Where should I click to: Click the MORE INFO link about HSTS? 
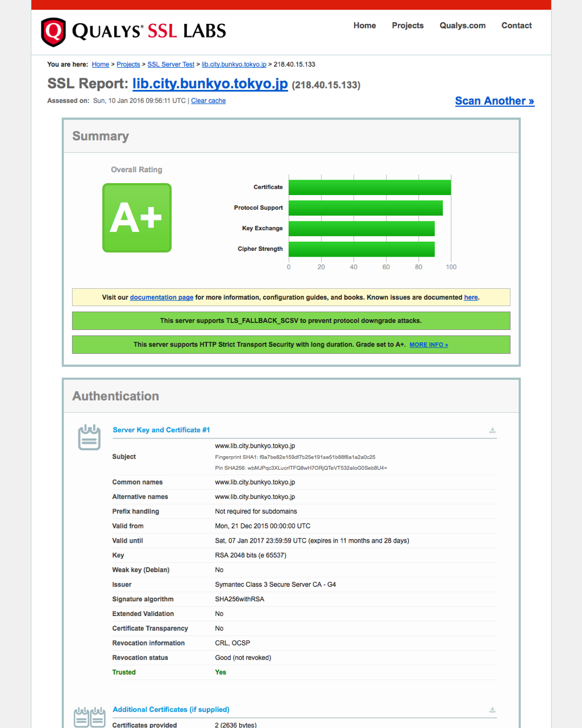coord(429,345)
